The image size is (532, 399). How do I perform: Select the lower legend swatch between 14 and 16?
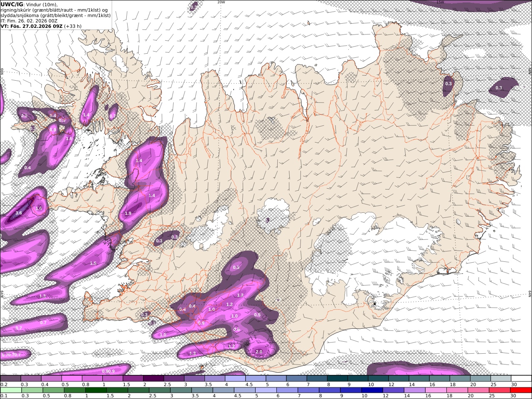coord(414,390)
